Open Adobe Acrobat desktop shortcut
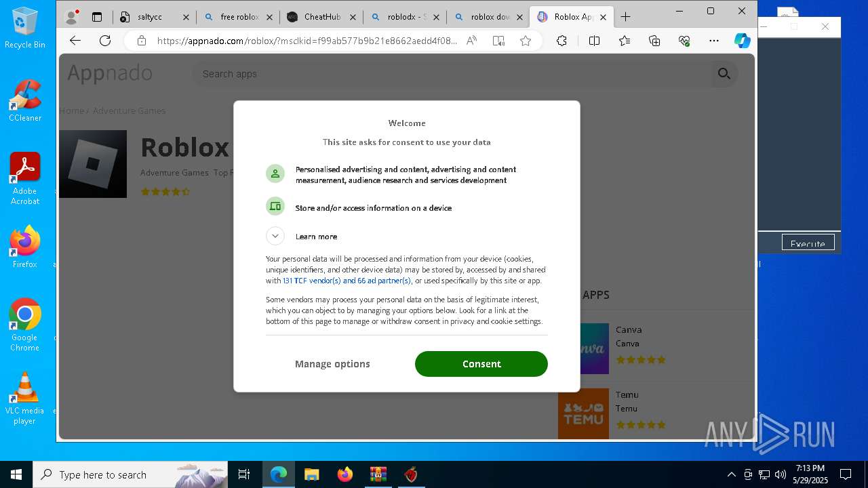The image size is (868, 488). pos(25,178)
